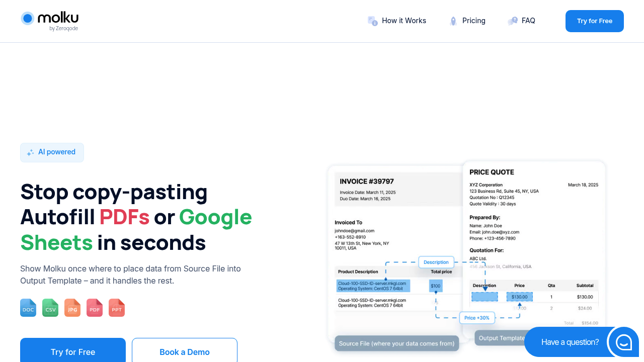Click the FAQ chat bubbles icon
Screen dimensions: 644x362
(x=513, y=21)
